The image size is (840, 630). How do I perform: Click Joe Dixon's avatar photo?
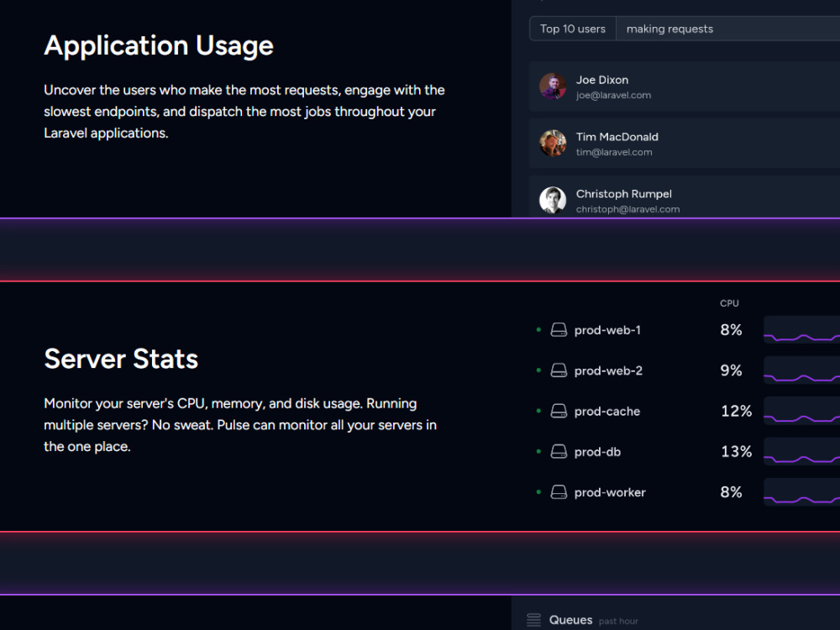[553, 87]
